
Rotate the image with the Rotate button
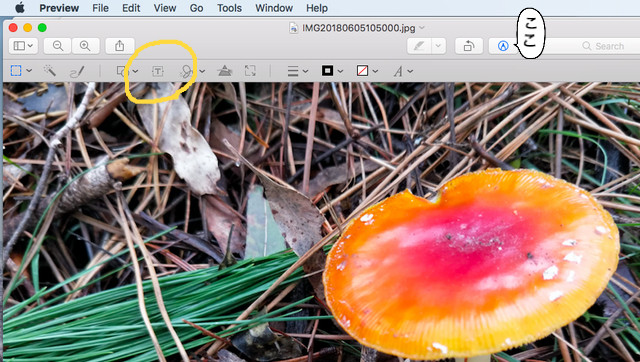(x=469, y=46)
